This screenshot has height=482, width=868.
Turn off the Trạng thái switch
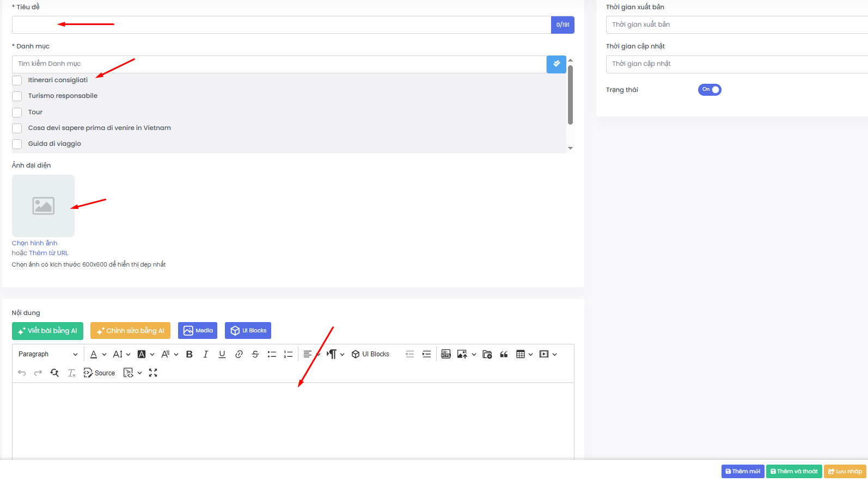click(710, 90)
